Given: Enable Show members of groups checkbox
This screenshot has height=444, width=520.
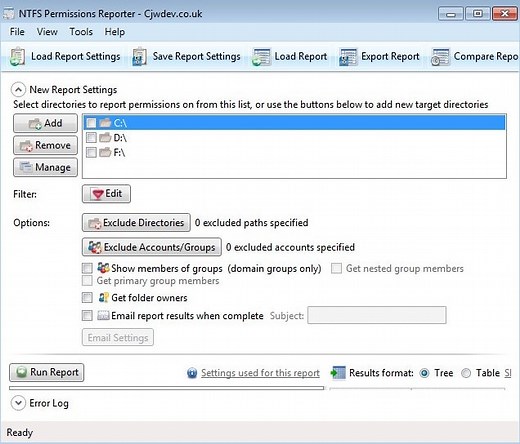Looking at the screenshot, I should point(87,268).
